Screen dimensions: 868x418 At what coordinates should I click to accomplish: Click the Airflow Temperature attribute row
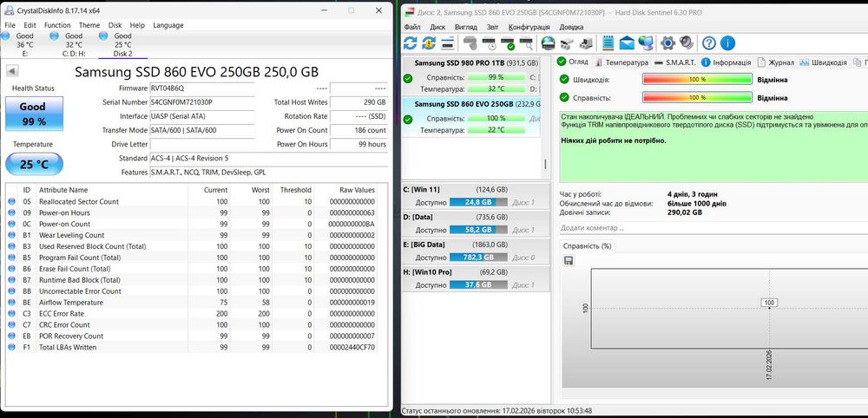[192, 303]
